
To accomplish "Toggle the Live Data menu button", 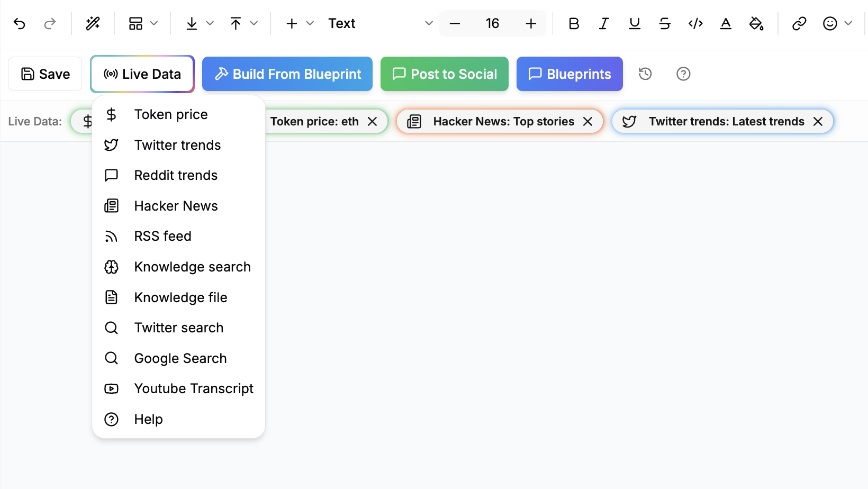I will point(142,74).
